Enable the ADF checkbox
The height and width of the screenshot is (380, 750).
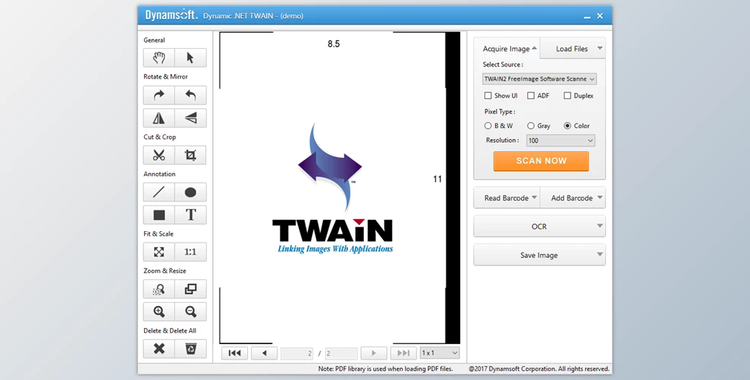click(531, 96)
